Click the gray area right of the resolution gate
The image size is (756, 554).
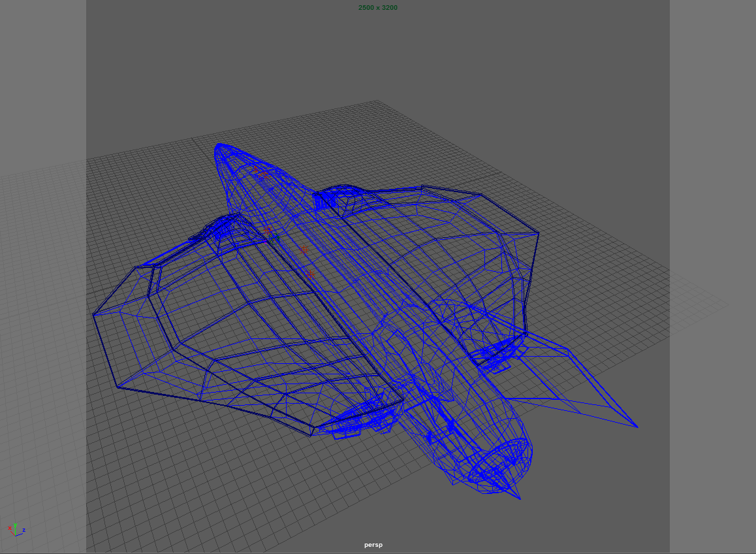pos(712,196)
